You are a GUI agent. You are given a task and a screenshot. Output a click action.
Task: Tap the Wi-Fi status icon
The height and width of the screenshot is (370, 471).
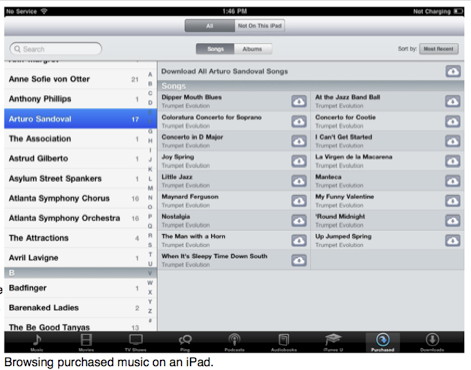tap(44, 11)
